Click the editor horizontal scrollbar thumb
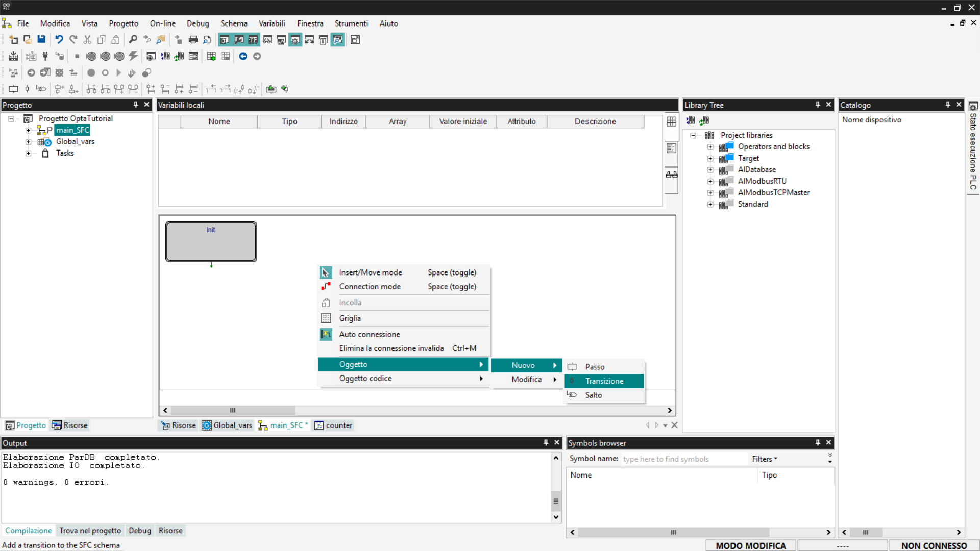The height and width of the screenshot is (551, 980). click(x=233, y=410)
